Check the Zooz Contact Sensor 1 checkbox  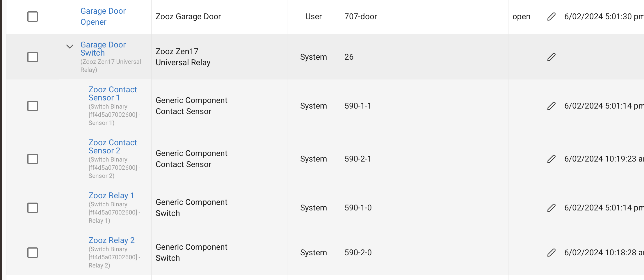[x=33, y=106]
